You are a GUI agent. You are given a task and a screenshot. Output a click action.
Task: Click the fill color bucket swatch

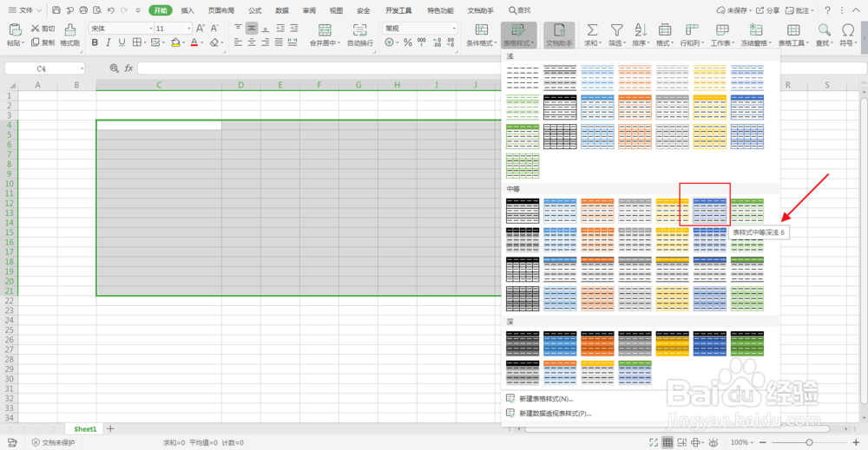[175, 42]
